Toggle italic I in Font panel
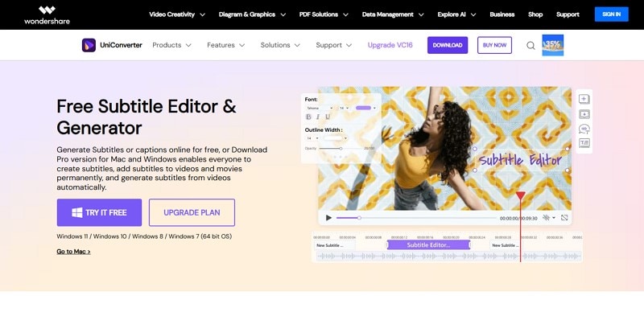 click(318, 117)
